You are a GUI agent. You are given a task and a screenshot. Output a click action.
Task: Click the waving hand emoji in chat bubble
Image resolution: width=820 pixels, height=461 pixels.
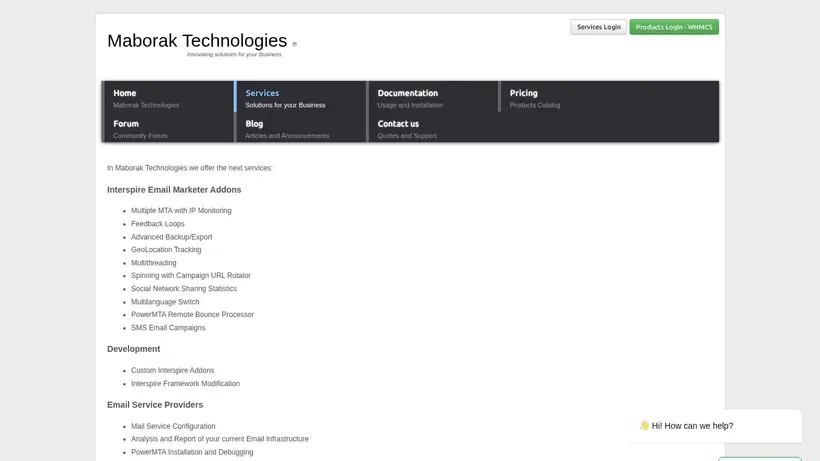(644, 426)
